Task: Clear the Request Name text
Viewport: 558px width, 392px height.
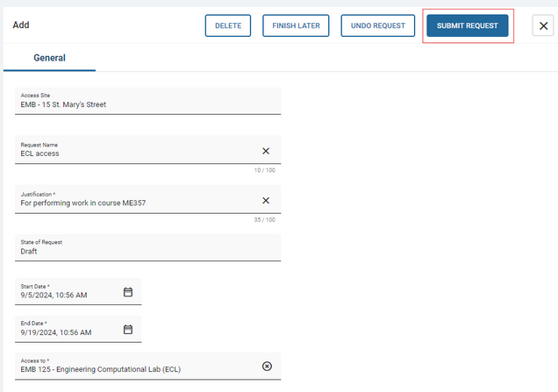Action: click(266, 151)
